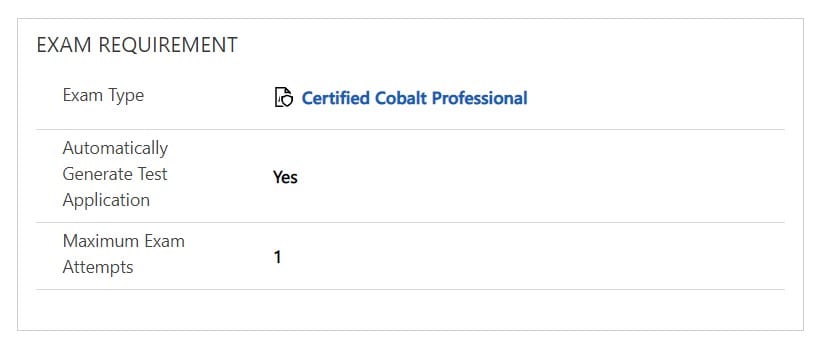Click the word Application in the field label
The image size is (835, 364).
tap(106, 200)
